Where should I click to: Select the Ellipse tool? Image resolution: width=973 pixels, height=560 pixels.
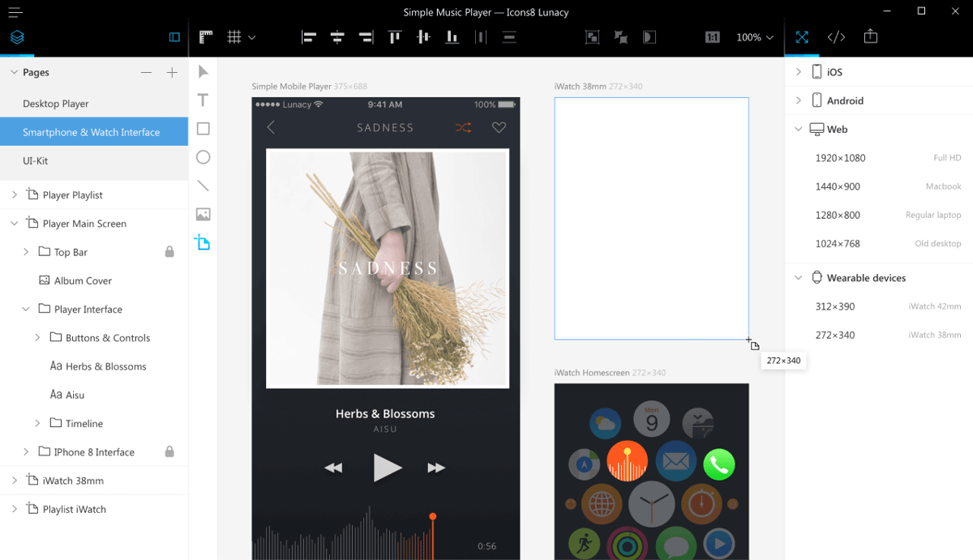click(203, 156)
